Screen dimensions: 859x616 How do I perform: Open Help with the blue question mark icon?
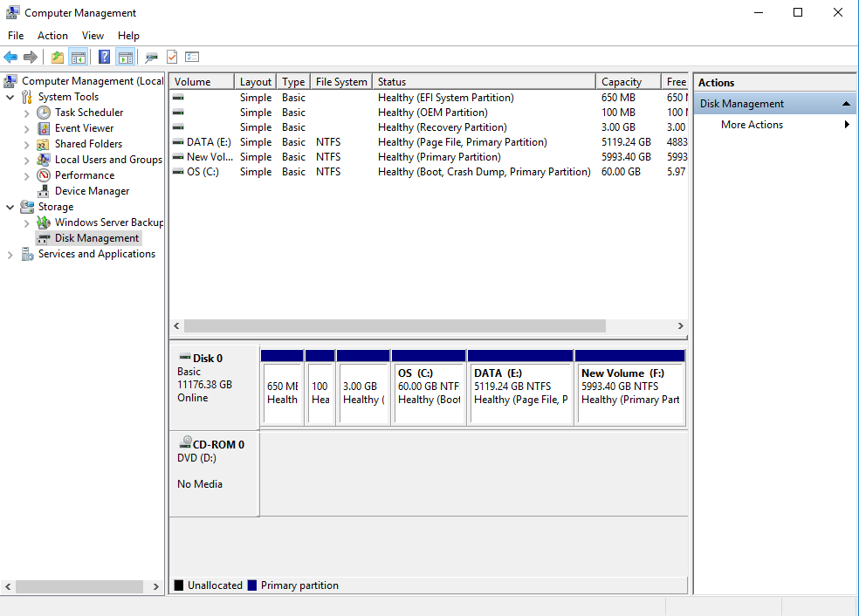tap(104, 57)
